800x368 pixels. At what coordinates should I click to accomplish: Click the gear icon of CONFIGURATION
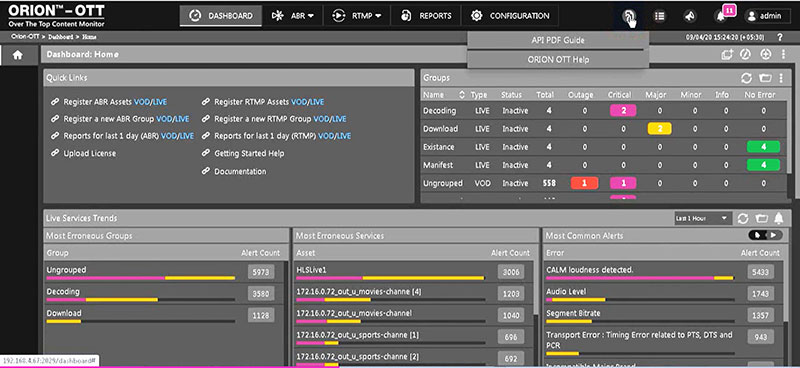[477, 16]
